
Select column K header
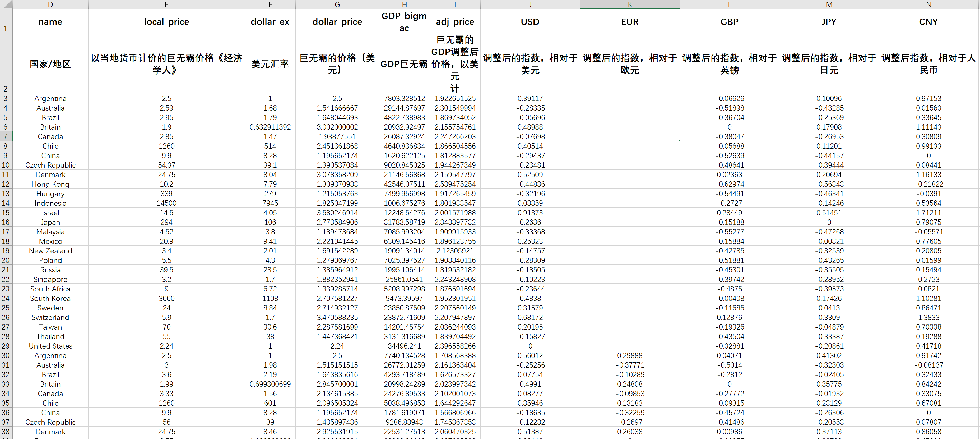pos(630,4)
